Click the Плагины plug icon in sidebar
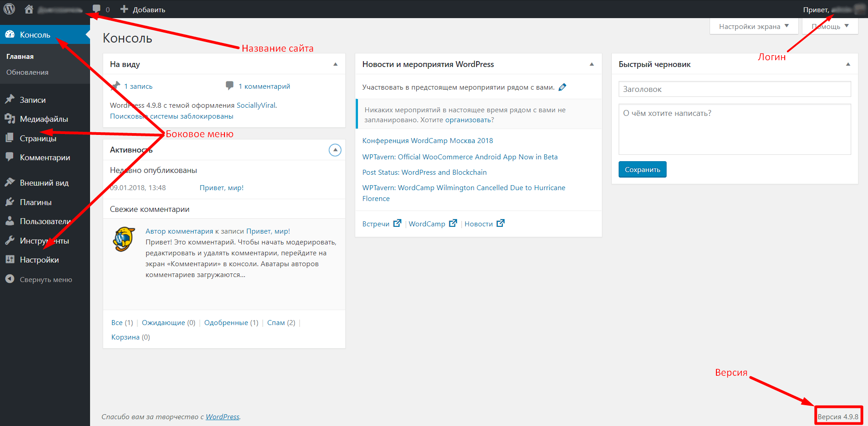This screenshot has width=868, height=426. pyautogui.click(x=10, y=202)
